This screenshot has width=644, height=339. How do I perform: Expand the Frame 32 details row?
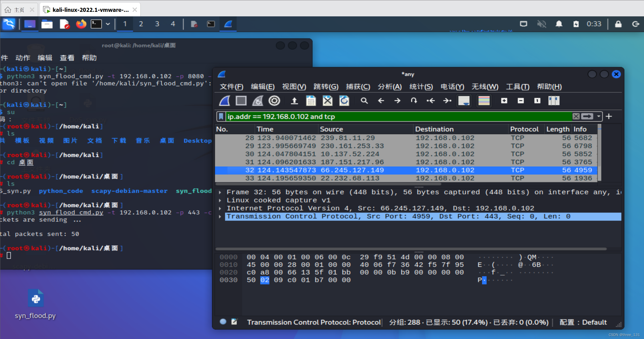point(220,192)
